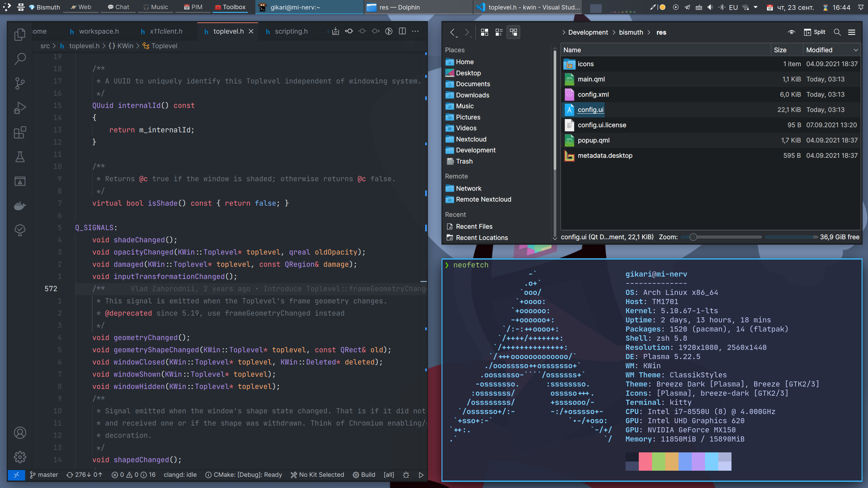Select the config.xml file in Dolphin

tap(593, 94)
